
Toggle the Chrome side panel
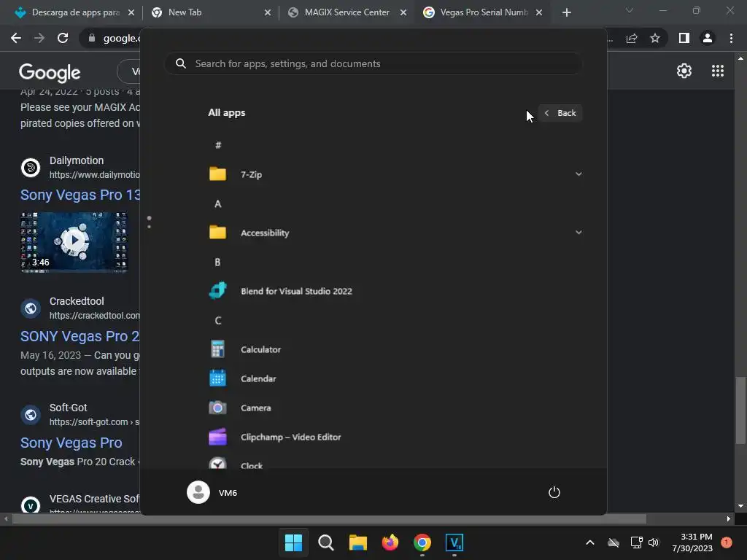[684, 38]
